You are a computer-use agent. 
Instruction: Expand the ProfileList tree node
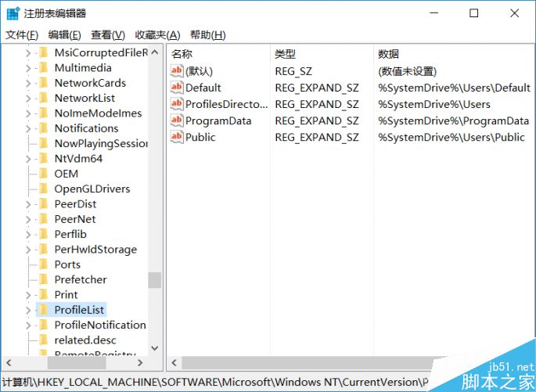(x=28, y=310)
